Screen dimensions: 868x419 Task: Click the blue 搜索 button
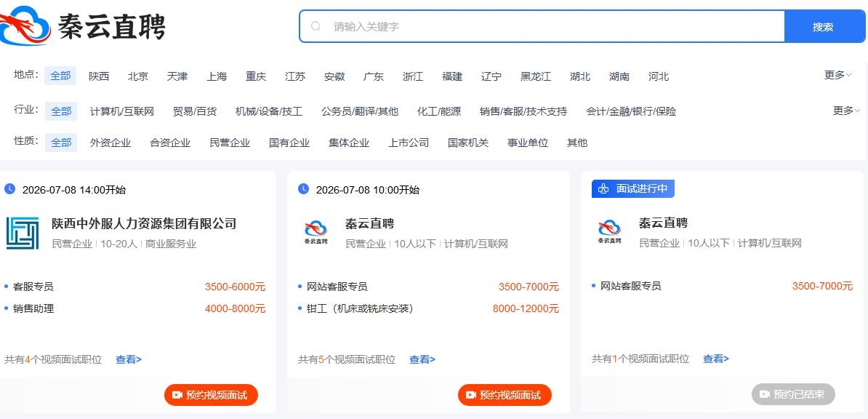coord(824,27)
